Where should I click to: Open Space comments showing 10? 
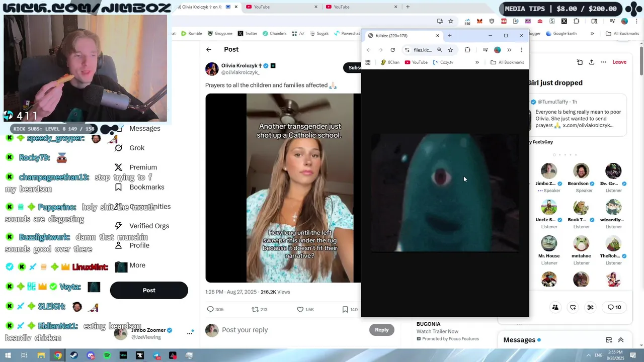614,307
